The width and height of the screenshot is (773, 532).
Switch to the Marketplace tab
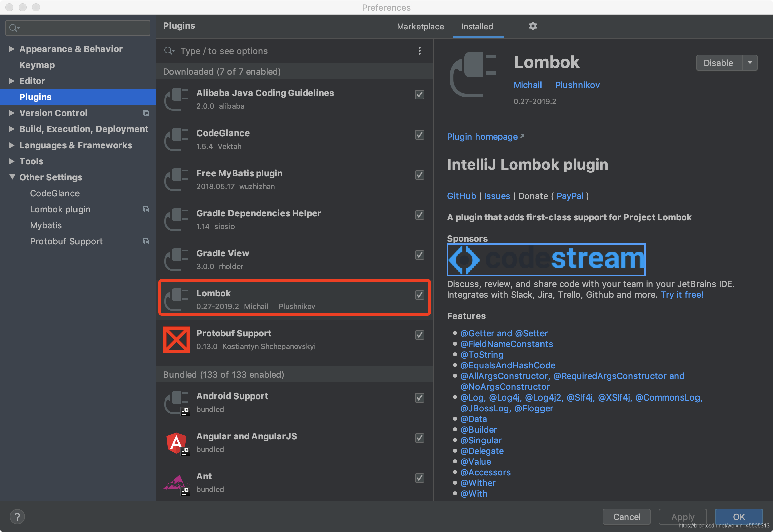pyautogui.click(x=420, y=26)
